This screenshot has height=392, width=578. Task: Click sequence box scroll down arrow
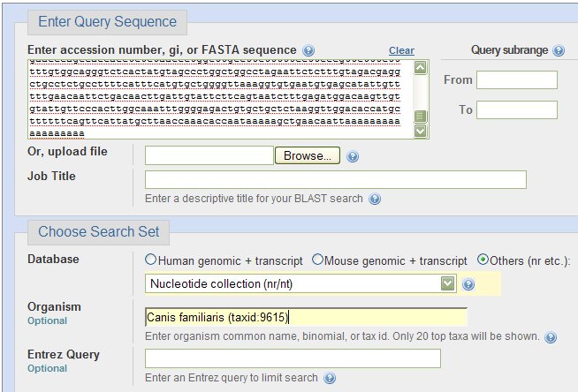420,131
